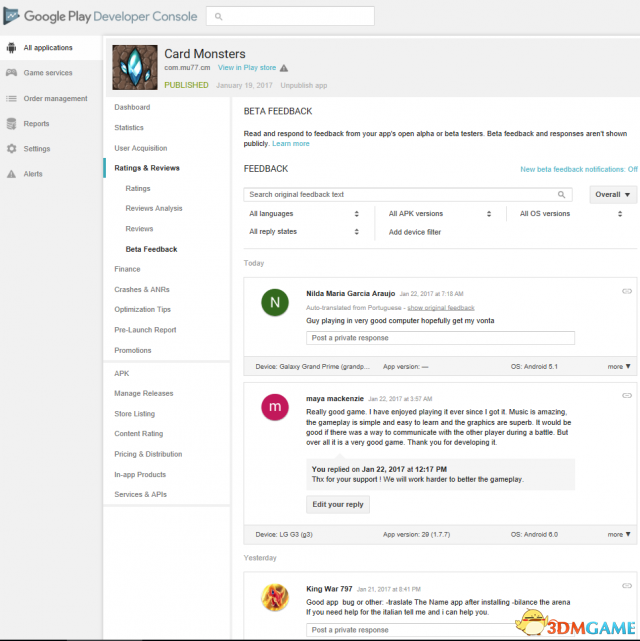Expand the All reply states filter

coord(303,232)
